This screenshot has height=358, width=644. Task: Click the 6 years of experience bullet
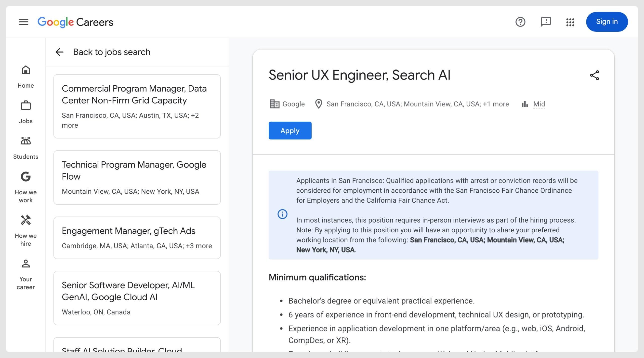(436, 315)
